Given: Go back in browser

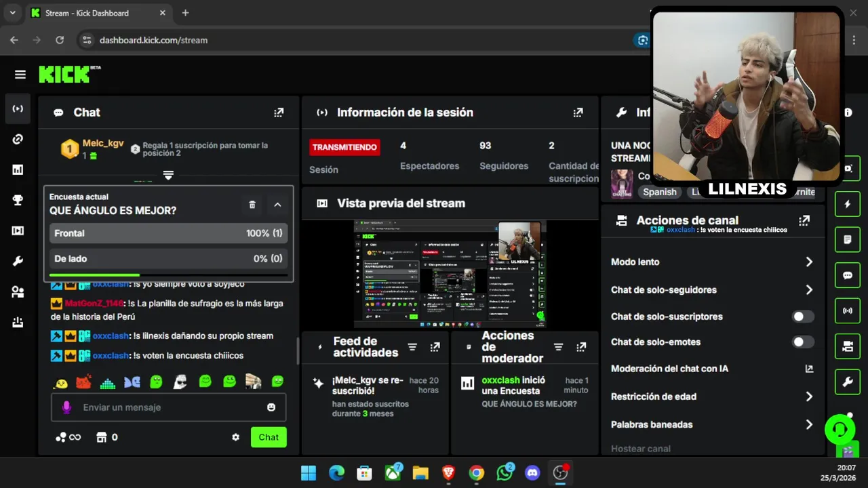Looking at the screenshot, I should point(14,40).
